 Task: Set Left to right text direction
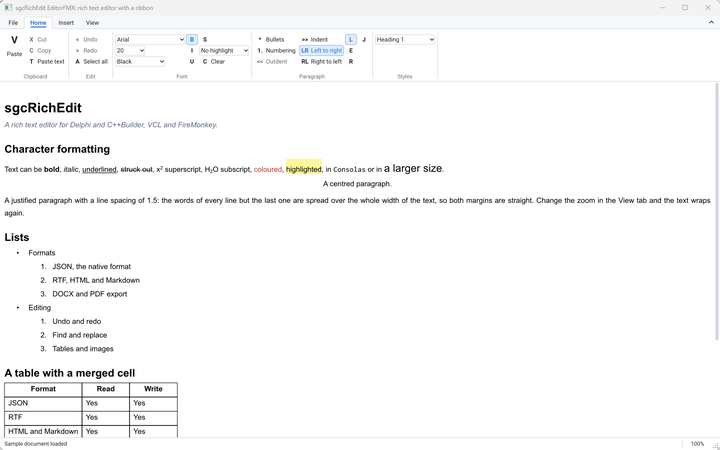point(321,51)
